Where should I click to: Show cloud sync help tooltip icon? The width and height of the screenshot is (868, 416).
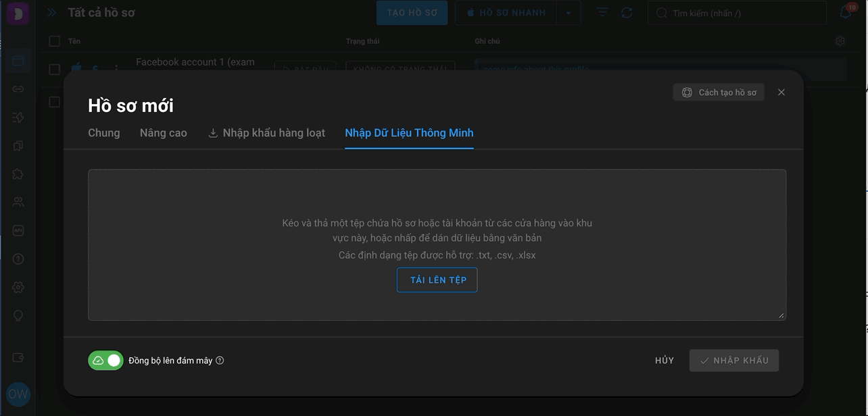[x=220, y=361]
